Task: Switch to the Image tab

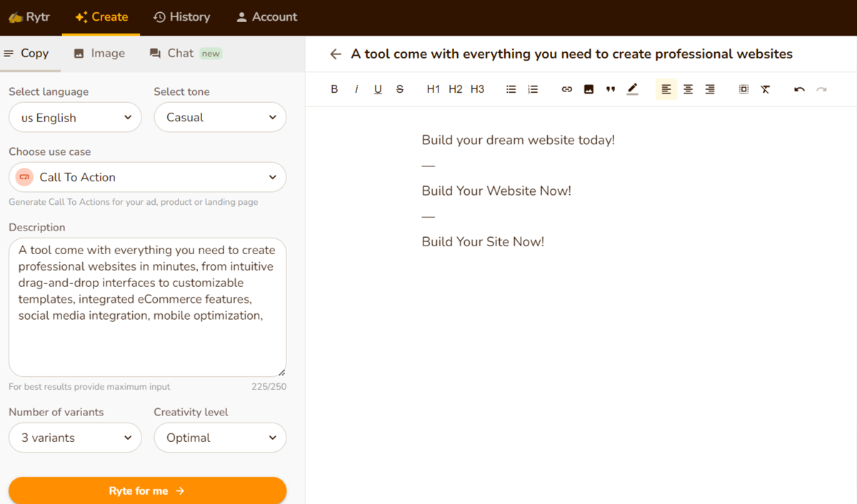Action: [99, 54]
